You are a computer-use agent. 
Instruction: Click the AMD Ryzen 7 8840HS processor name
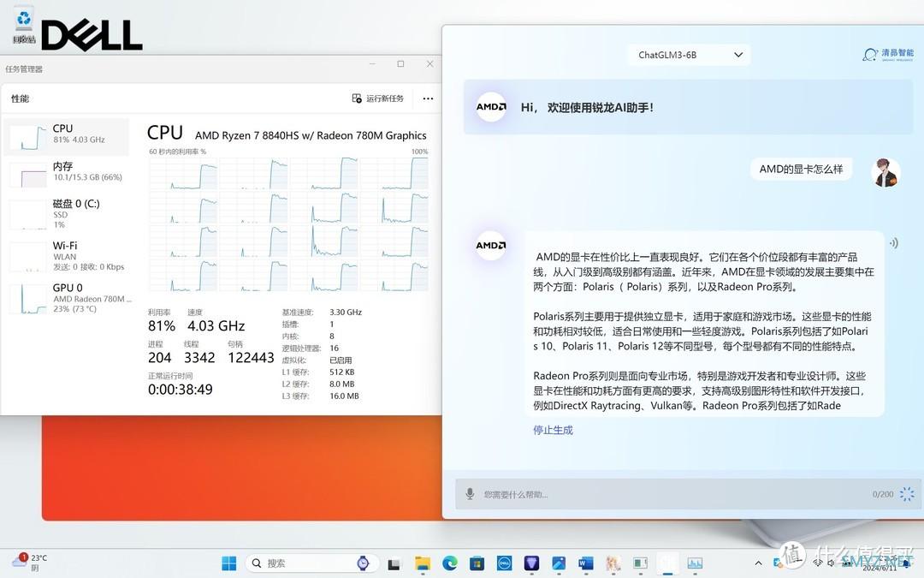(311, 135)
